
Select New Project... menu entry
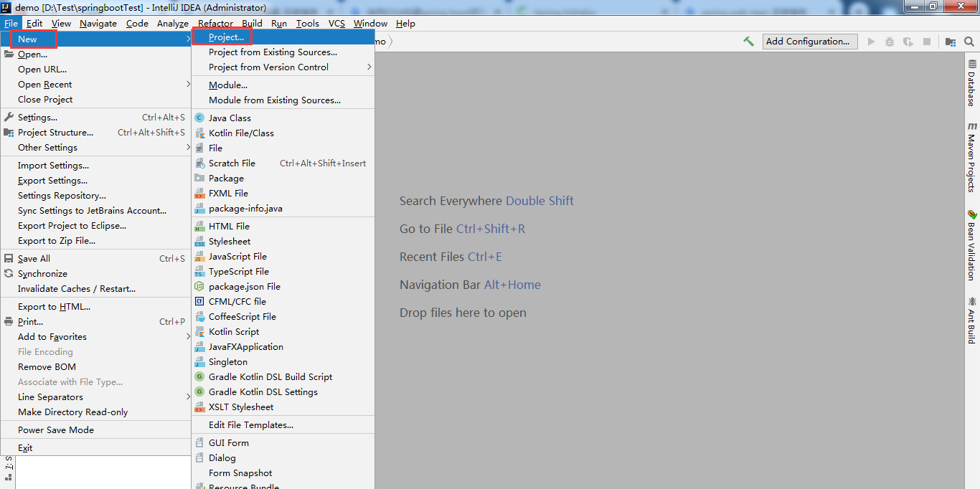coord(283,37)
